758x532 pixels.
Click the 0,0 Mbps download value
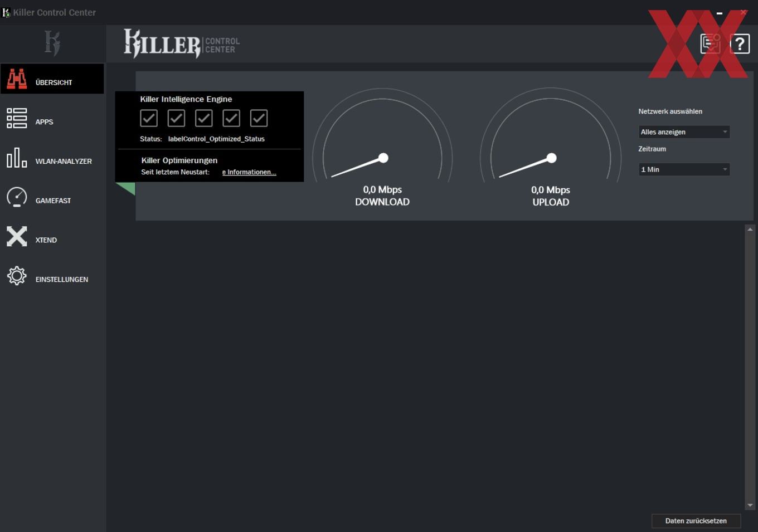[x=382, y=189]
